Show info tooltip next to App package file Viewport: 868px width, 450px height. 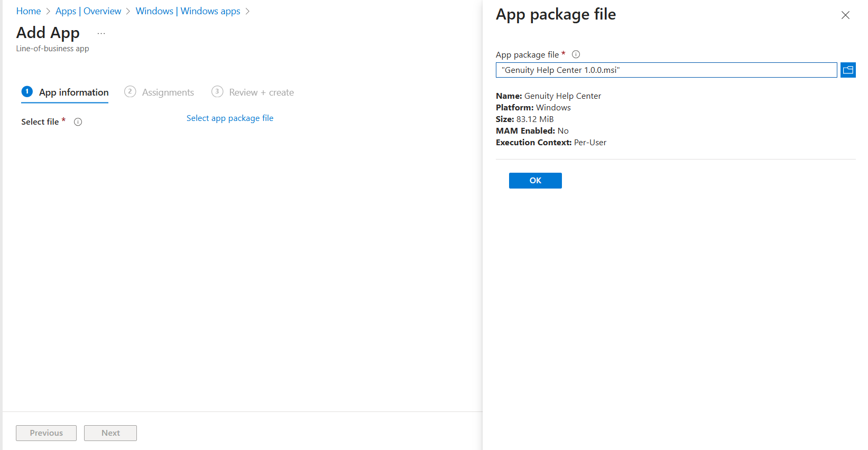tap(576, 54)
